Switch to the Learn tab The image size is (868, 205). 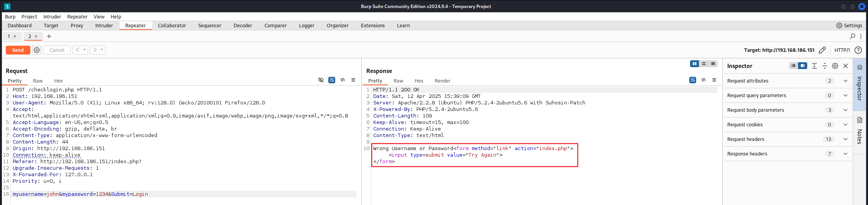click(403, 25)
